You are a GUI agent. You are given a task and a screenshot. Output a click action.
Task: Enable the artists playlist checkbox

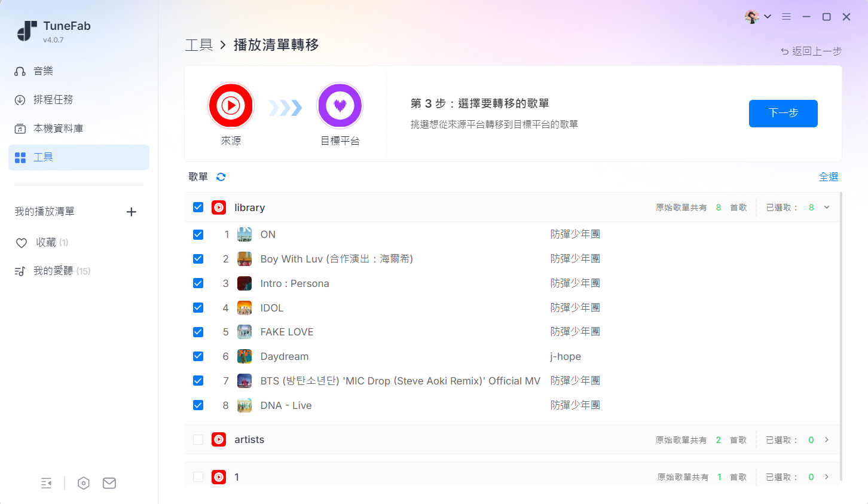198,439
